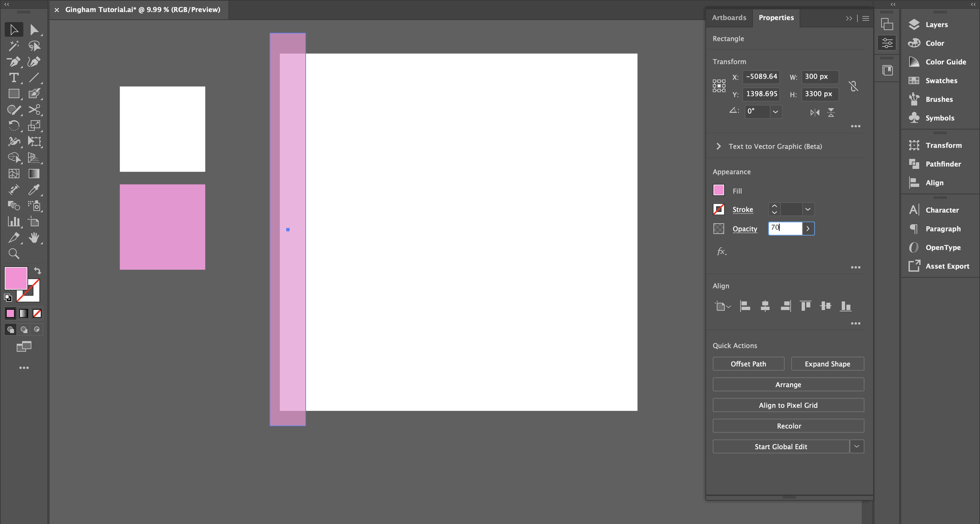Screen dimensions: 980x524
Task: Select the Type tool
Action: (x=14, y=78)
